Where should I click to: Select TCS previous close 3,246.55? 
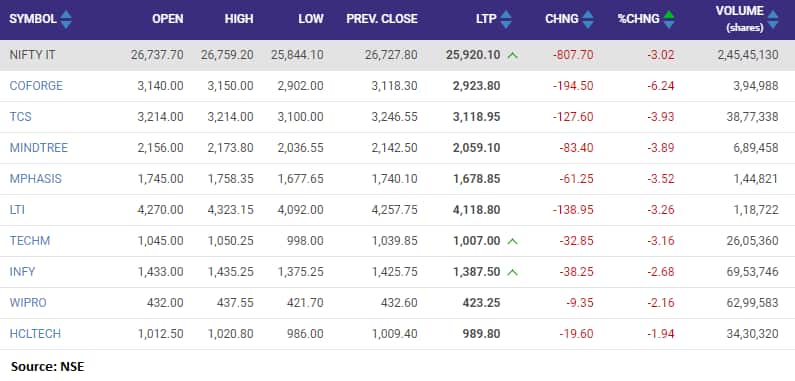pyautogui.click(x=394, y=117)
